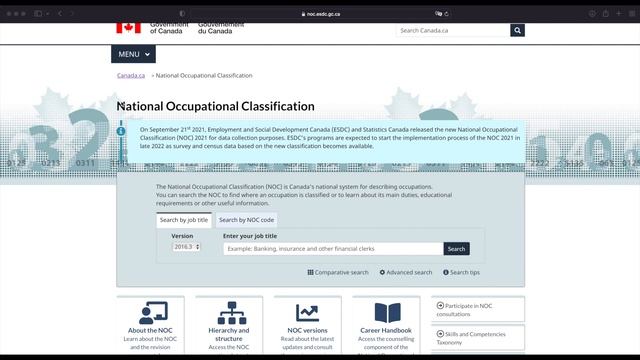The image size is (640, 360).
Task: Open the NOC versions heading link
Action: (307, 330)
